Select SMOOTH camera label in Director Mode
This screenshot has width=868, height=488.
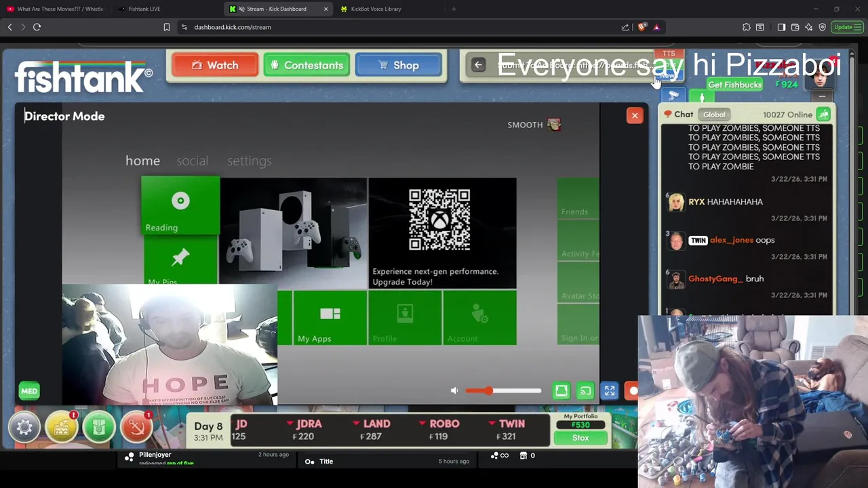(534, 125)
